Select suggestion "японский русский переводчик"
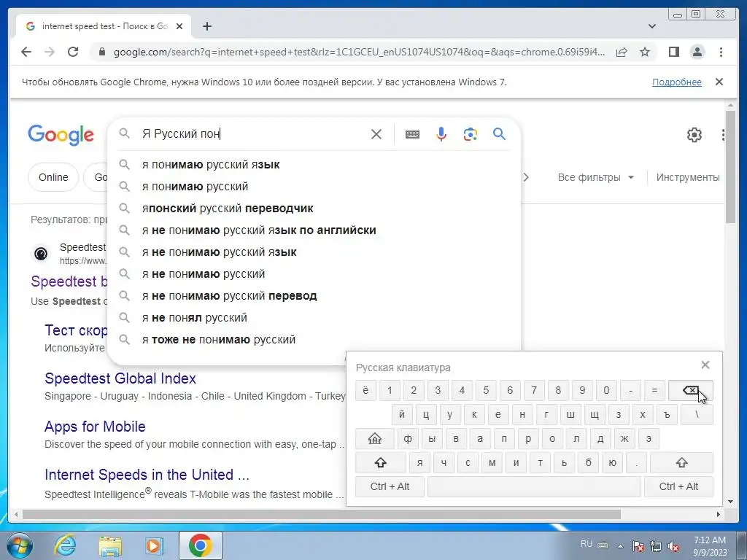The width and height of the screenshot is (747, 560). (x=314, y=209)
